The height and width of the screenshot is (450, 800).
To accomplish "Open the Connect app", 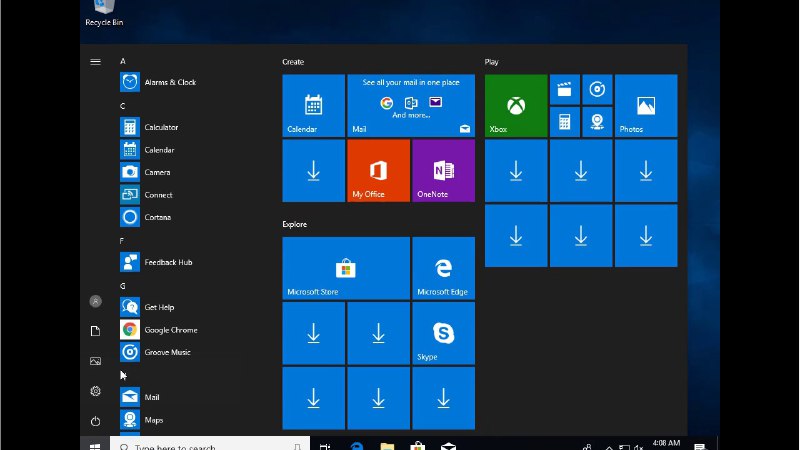I will (147, 195).
